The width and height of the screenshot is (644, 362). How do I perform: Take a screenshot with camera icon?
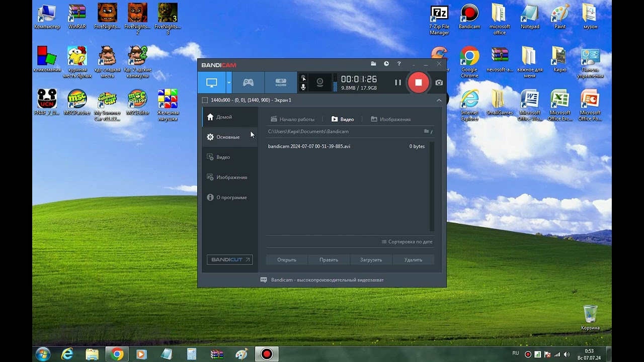coord(439,82)
